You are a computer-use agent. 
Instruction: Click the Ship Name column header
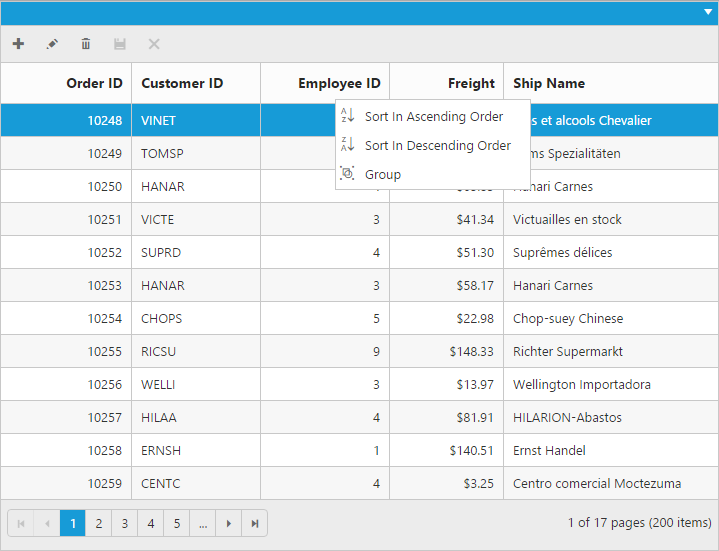549,83
